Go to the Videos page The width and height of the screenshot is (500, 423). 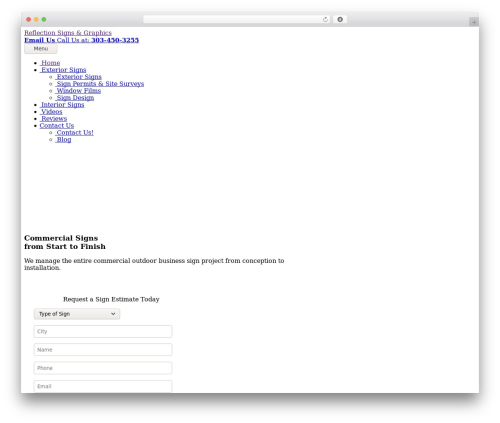[51, 112]
